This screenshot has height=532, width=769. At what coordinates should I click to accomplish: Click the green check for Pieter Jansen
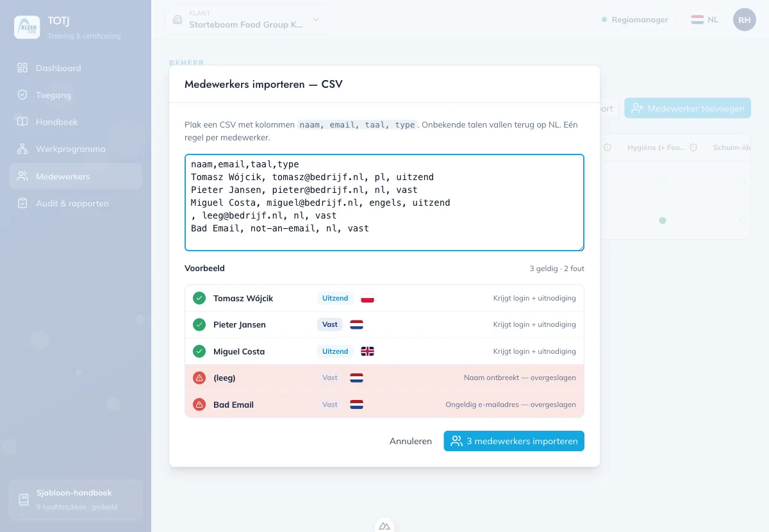click(199, 324)
